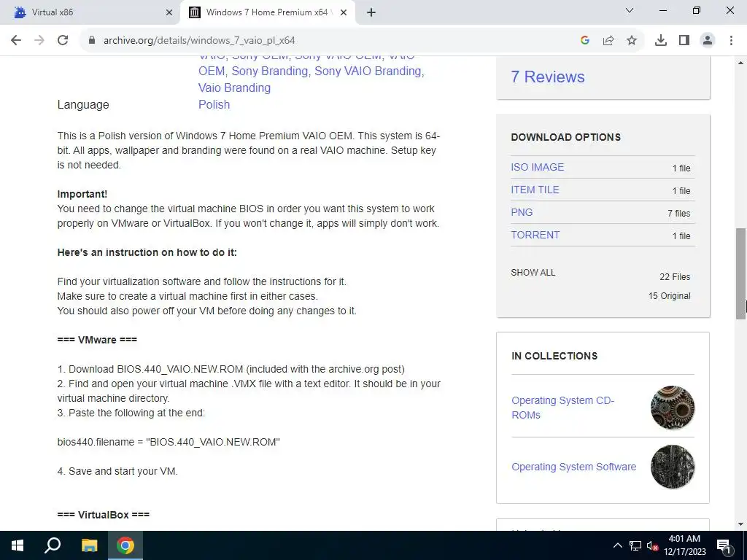Reload the archive.org page
Viewport: 747px width, 560px height.
[63, 41]
